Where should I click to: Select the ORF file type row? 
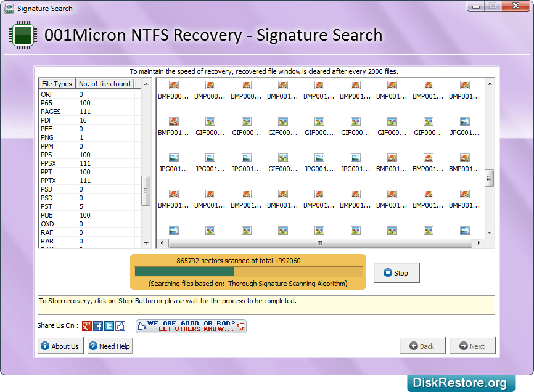(x=90, y=94)
